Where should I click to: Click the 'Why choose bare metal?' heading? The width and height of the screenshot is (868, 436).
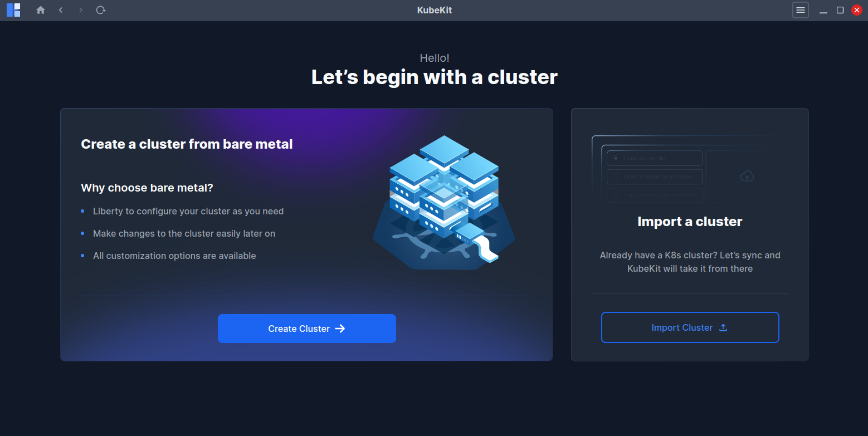coord(147,188)
